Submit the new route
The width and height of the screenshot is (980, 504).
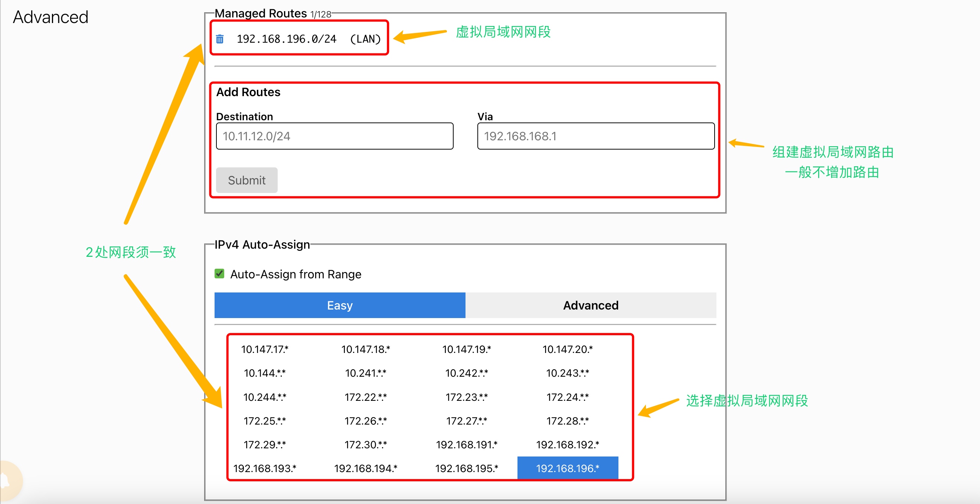click(x=246, y=180)
